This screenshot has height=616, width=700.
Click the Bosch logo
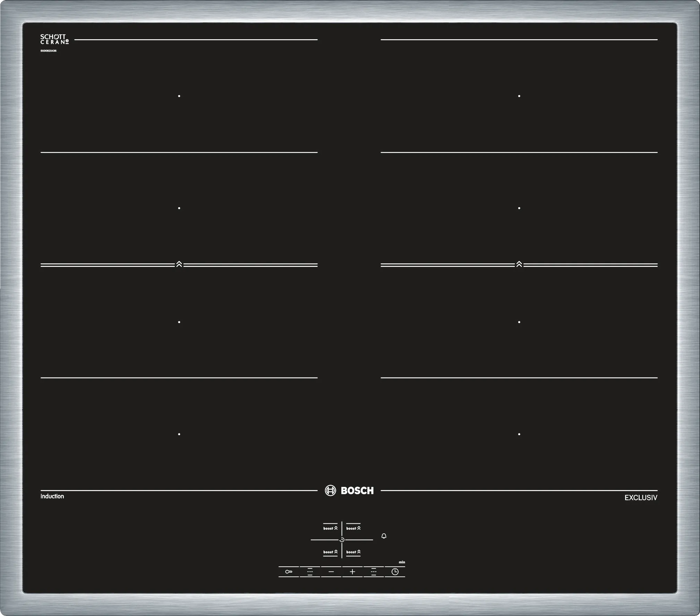(x=349, y=490)
